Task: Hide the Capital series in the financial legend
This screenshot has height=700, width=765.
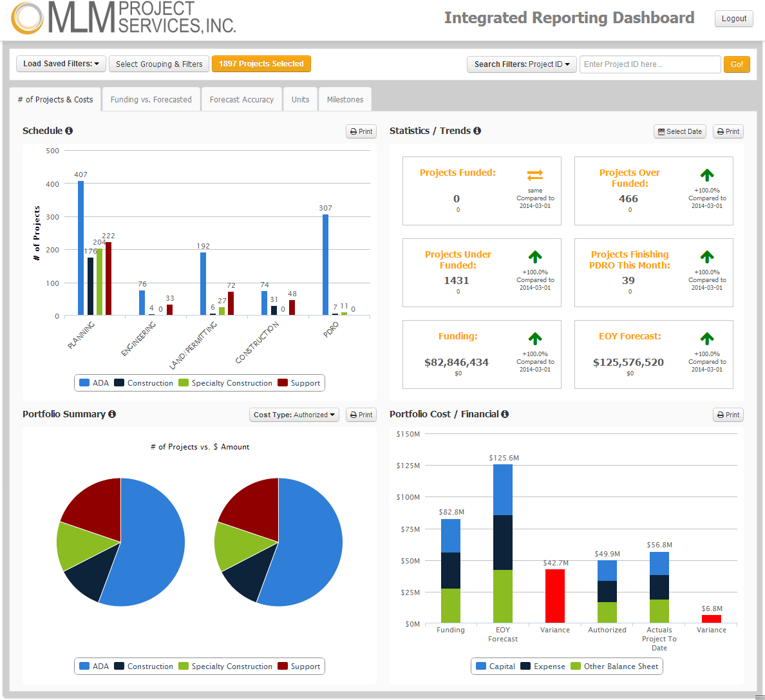Action: click(495, 667)
